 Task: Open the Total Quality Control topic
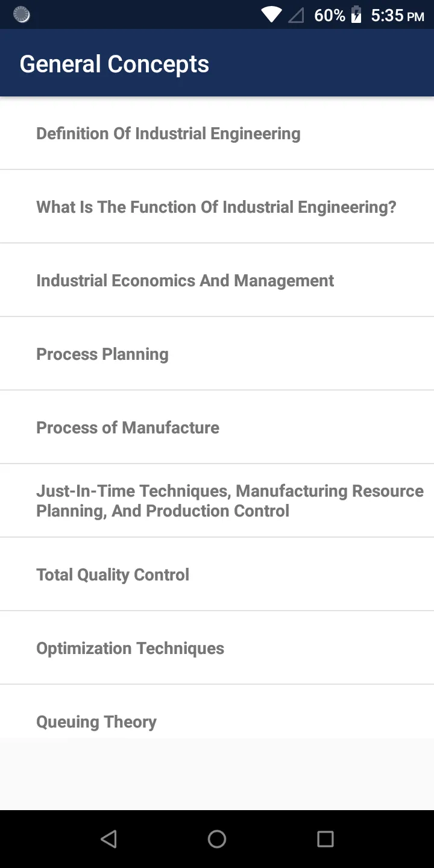[217, 574]
